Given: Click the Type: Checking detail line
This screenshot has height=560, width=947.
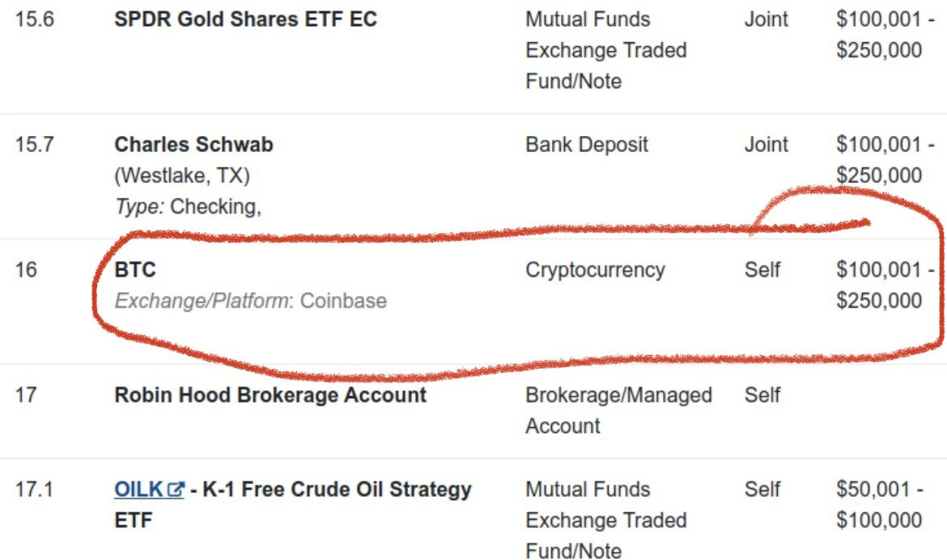Looking at the screenshot, I should (x=188, y=207).
